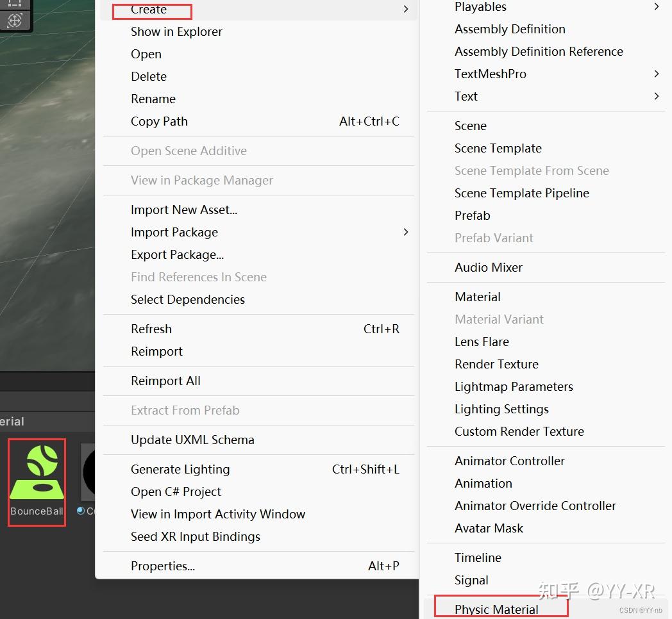Select Material in the Create submenu
The image size is (672, 619).
pos(477,297)
